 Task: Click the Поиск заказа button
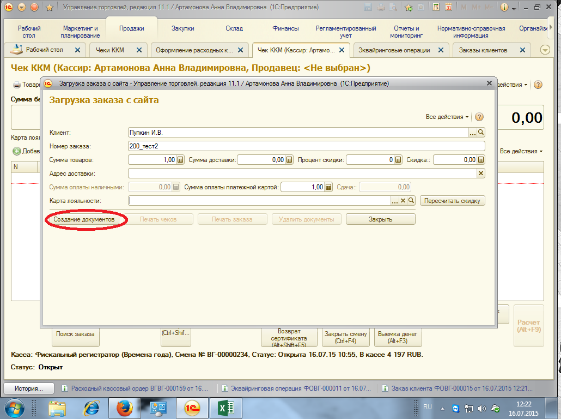(x=75, y=337)
